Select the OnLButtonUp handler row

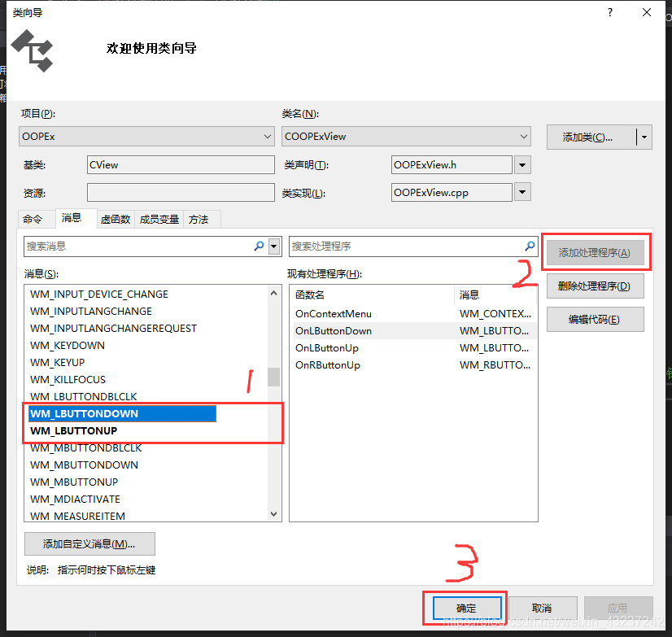point(413,348)
